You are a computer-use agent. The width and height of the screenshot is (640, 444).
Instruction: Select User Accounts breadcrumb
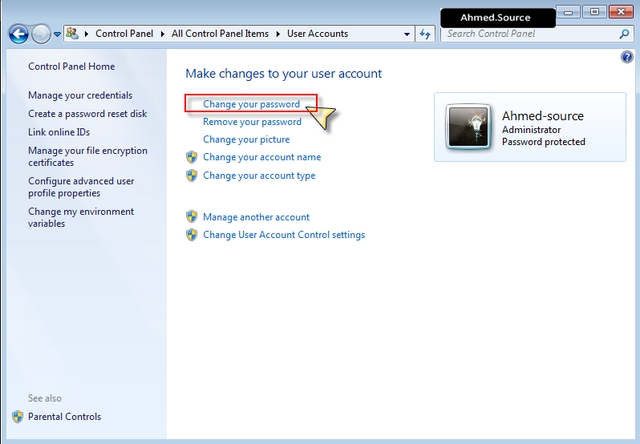[x=318, y=33]
